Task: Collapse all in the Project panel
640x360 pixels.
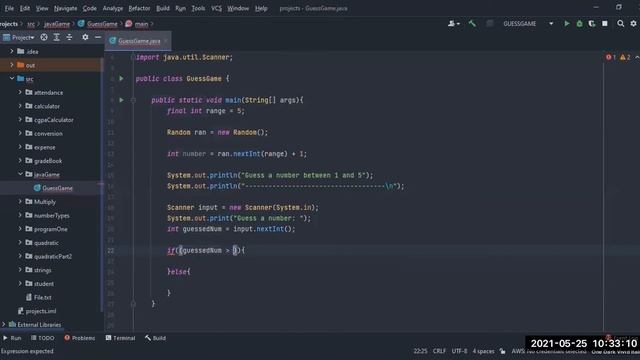Action: pyautogui.click(x=69, y=37)
